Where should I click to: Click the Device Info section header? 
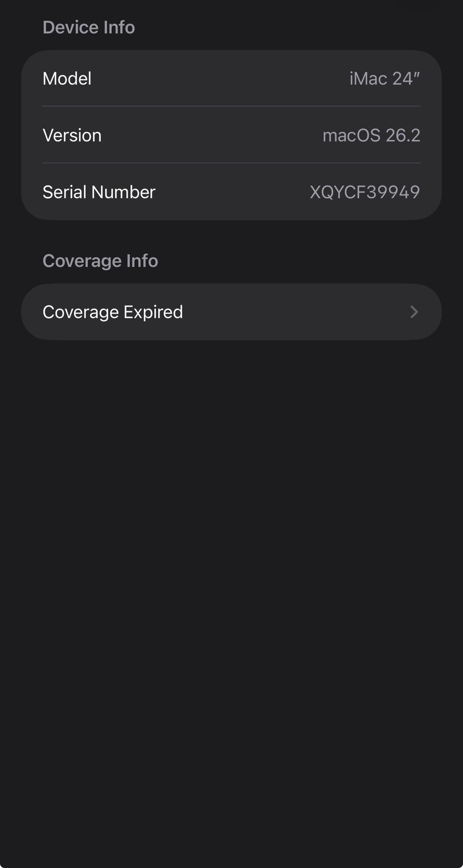(x=88, y=27)
